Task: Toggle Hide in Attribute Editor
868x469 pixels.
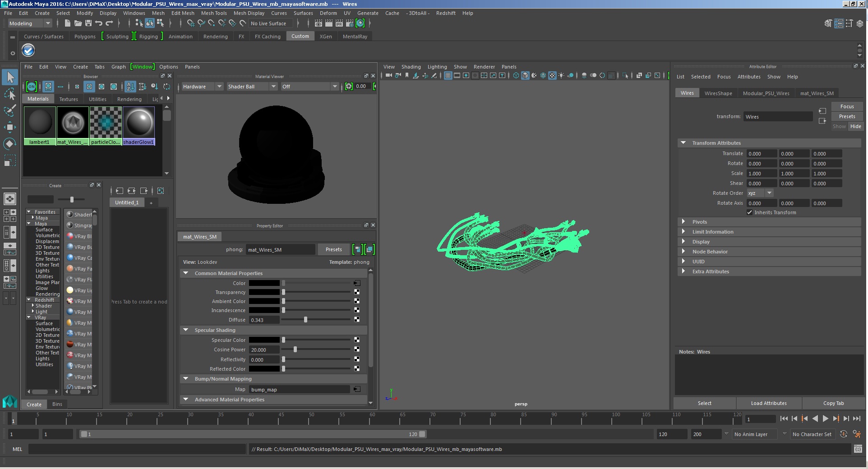Action: (855, 126)
